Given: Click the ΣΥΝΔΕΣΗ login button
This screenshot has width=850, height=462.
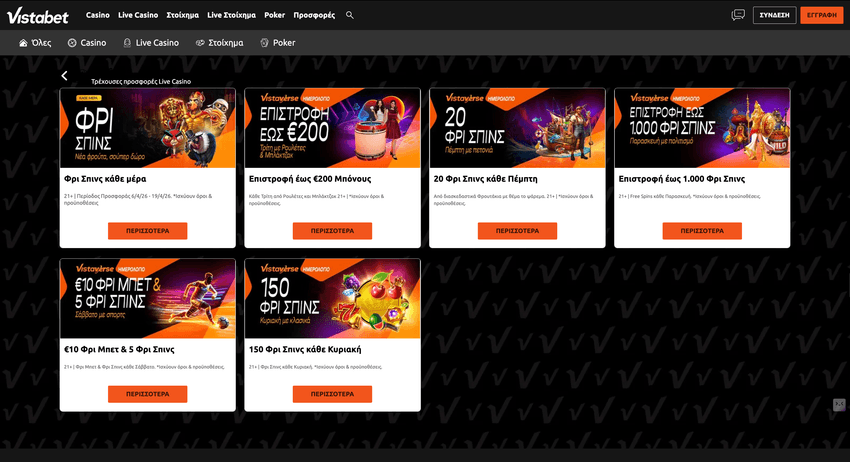Looking at the screenshot, I should click(x=775, y=15).
